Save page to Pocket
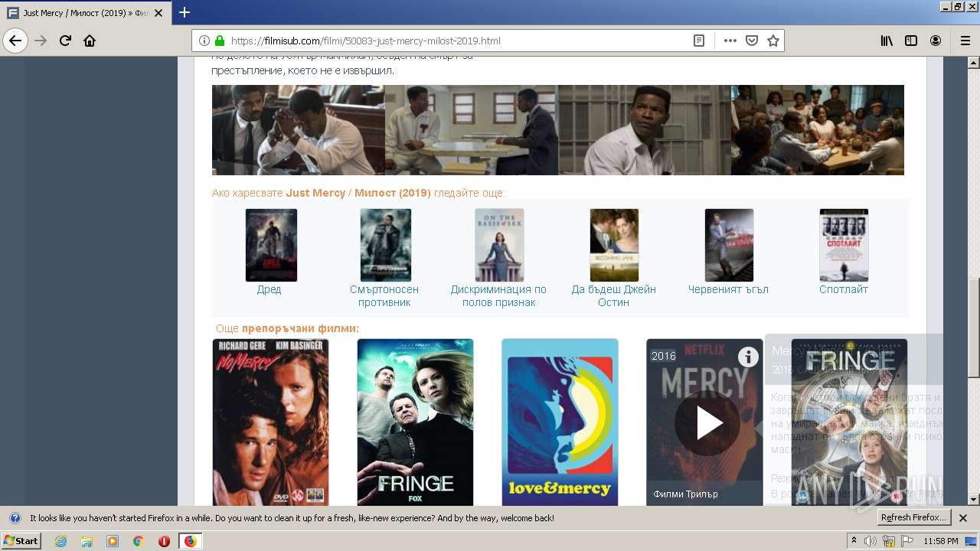Viewport: 980px width, 551px height. 752,41
